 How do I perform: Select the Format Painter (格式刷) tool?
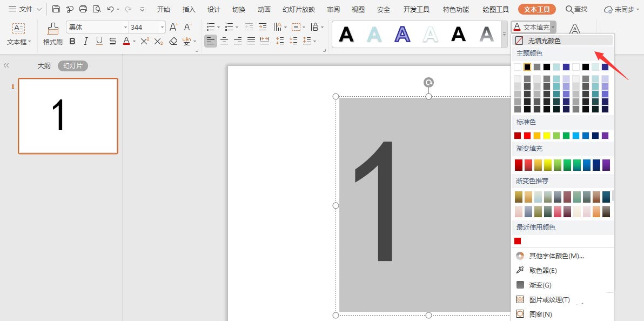pyautogui.click(x=52, y=34)
